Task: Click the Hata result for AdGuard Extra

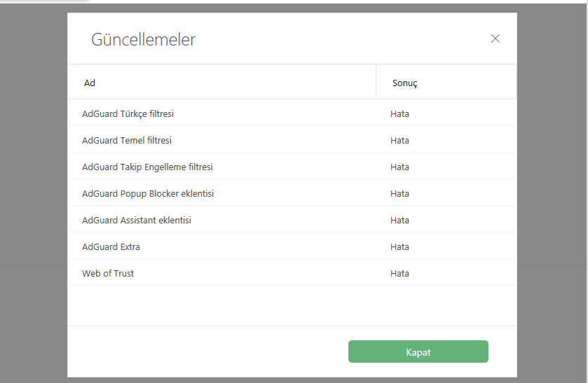Action: pos(400,246)
